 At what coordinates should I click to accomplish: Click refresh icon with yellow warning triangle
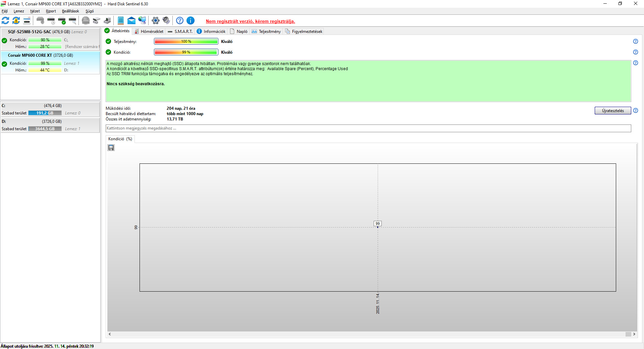click(x=16, y=20)
